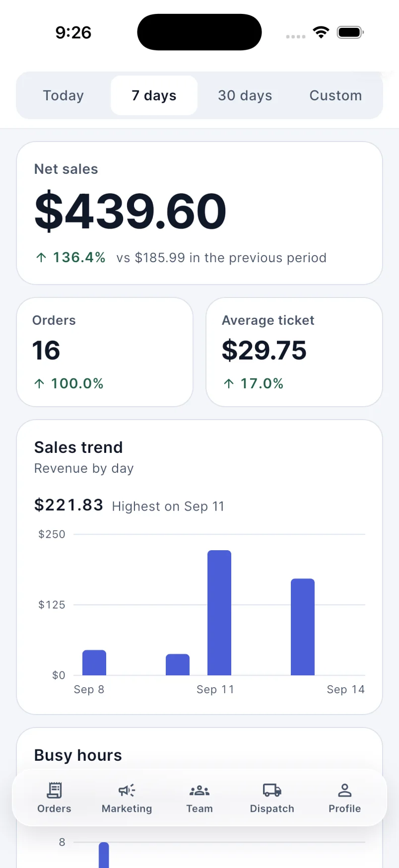Screen dimensions: 399x868
Task: Select the 7 days range
Action: coord(154,95)
